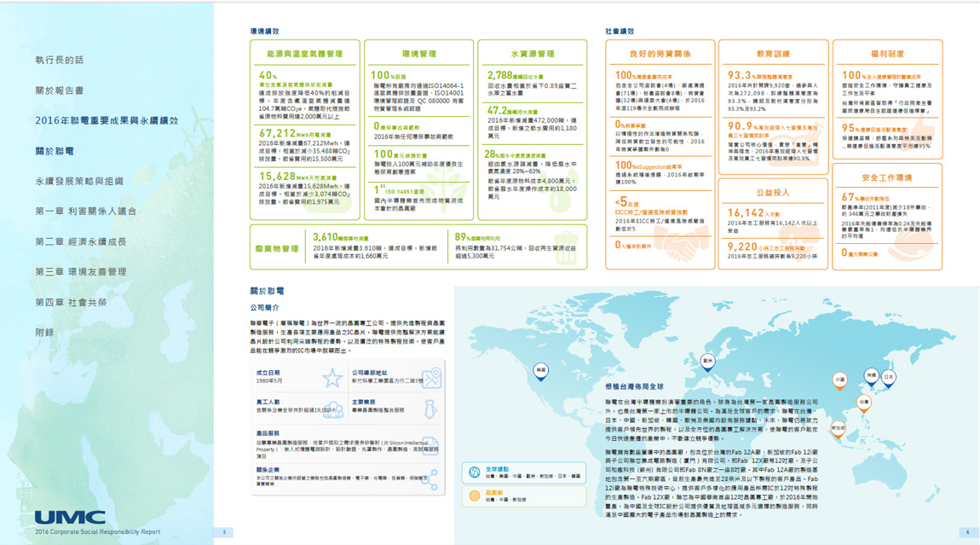Open 2016年聯電重要成果與永續績效 sidebar item
Image resolution: width=980 pixels, height=545 pixels.
pyautogui.click(x=107, y=120)
